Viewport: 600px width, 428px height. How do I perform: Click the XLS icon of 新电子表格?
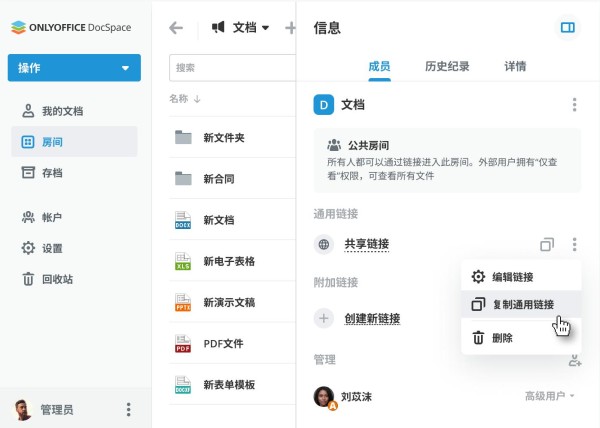tap(183, 261)
